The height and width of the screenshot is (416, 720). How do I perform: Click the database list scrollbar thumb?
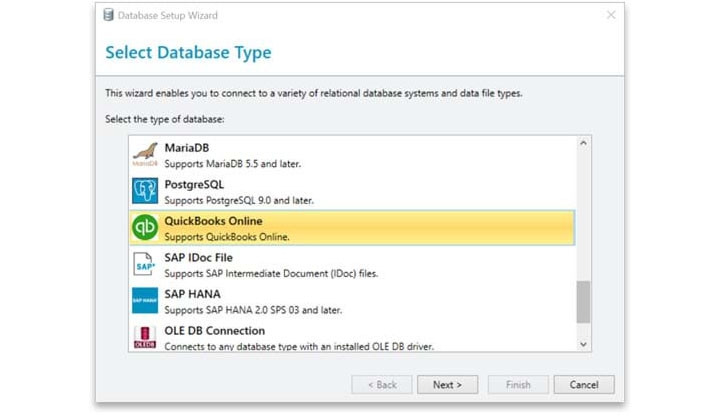point(583,301)
